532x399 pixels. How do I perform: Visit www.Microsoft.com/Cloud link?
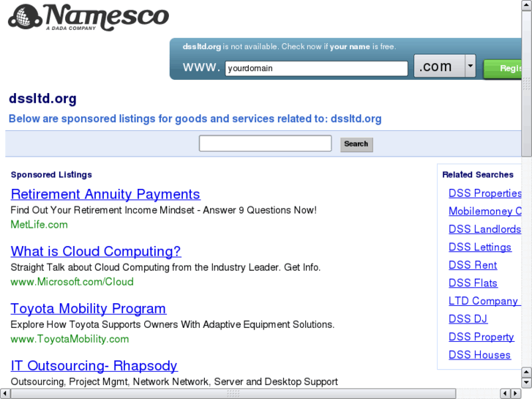click(72, 282)
